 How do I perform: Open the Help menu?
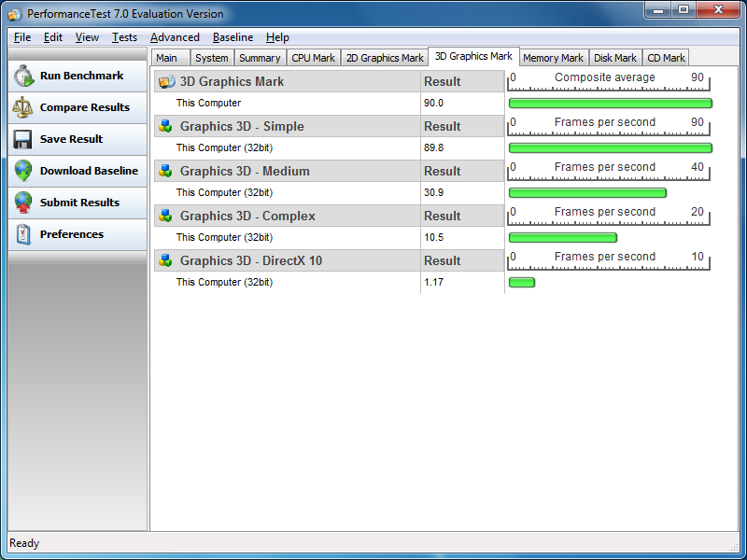click(x=277, y=37)
